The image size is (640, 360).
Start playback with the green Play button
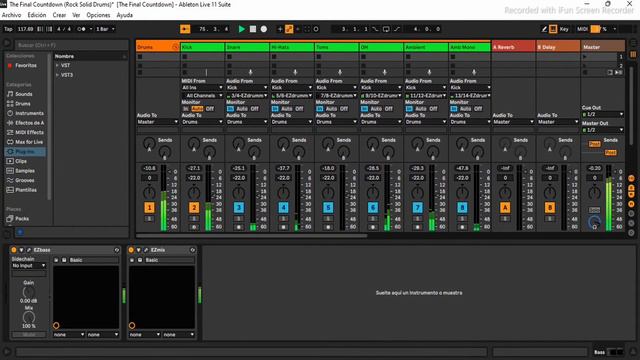click(242, 29)
